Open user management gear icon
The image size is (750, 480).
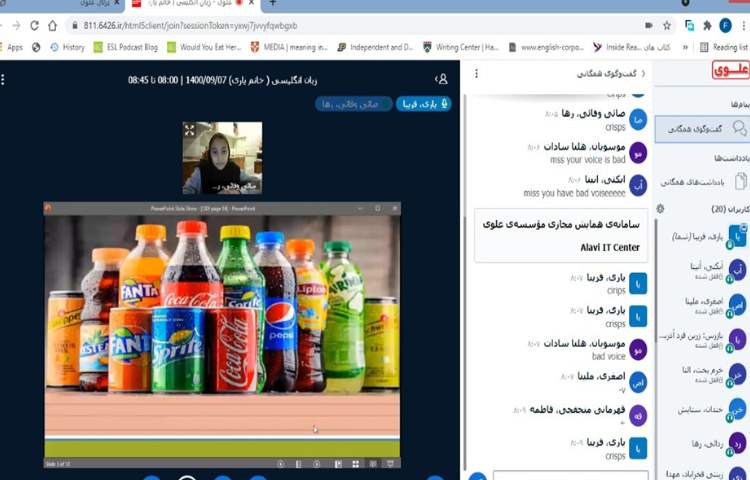pos(661,208)
